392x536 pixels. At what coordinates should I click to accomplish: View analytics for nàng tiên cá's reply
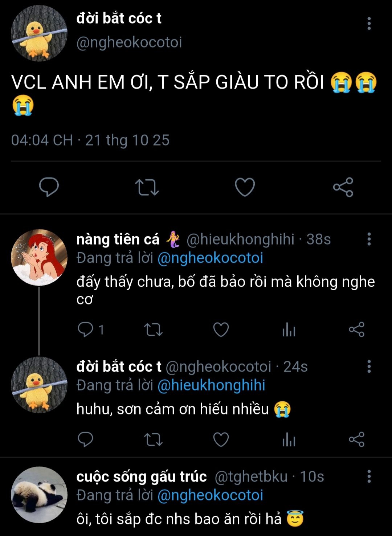coord(289,330)
